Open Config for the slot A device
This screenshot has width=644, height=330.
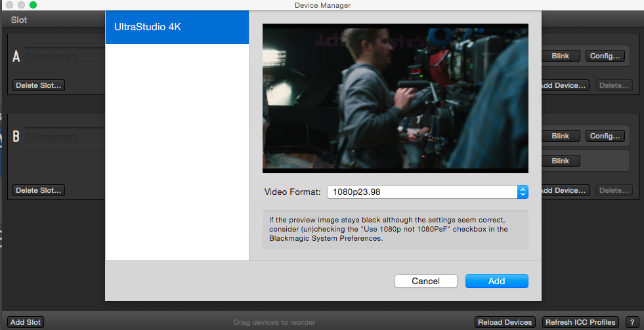point(605,56)
